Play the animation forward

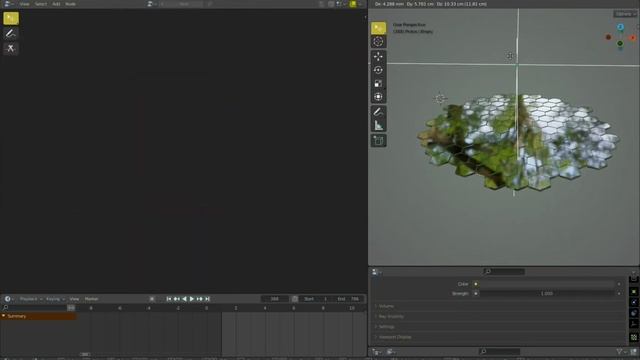tap(192, 299)
